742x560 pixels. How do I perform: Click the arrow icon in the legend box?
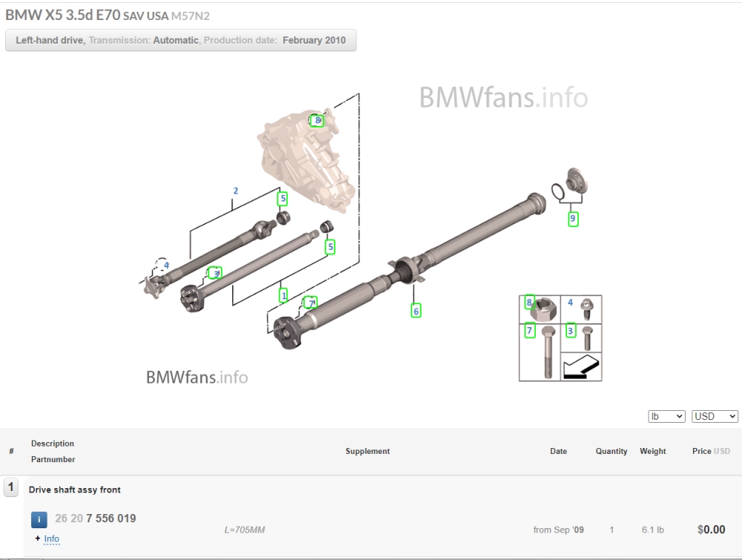pyautogui.click(x=581, y=366)
